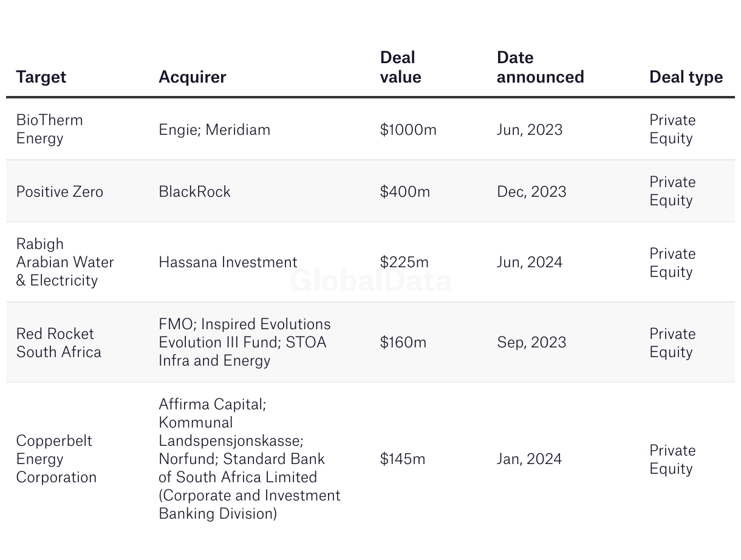741x560 pixels.
Task: Click Copperbelt Energy Corporation target
Action: coord(56,459)
